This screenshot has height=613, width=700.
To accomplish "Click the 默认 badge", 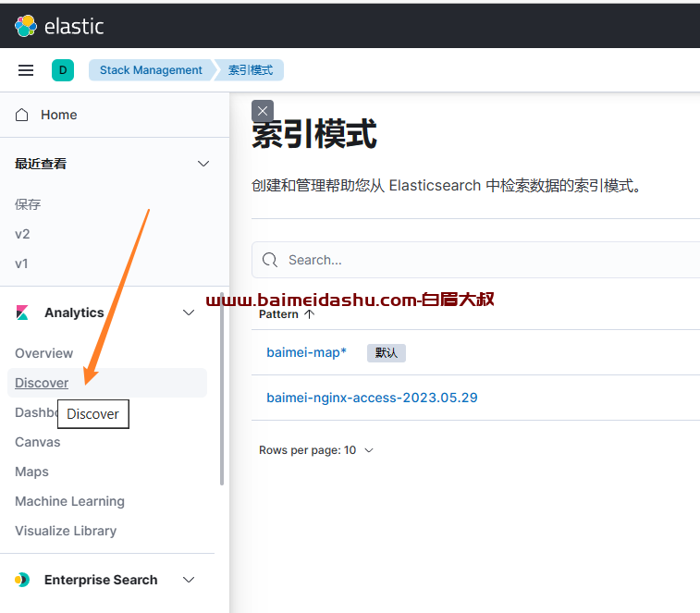I will pyautogui.click(x=387, y=352).
